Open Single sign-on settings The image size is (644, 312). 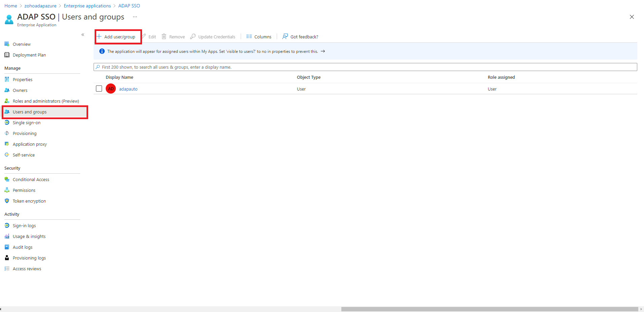pyautogui.click(x=27, y=123)
